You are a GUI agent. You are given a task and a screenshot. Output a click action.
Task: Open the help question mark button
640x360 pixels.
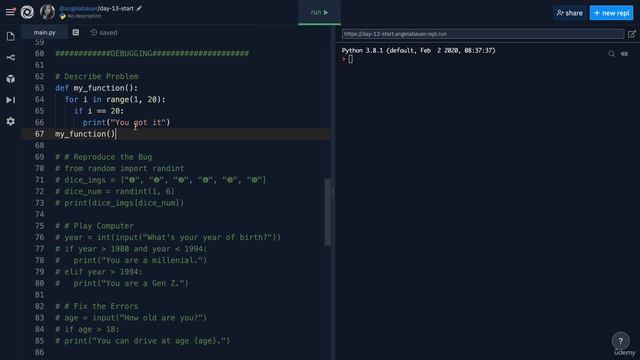(620, 341)
